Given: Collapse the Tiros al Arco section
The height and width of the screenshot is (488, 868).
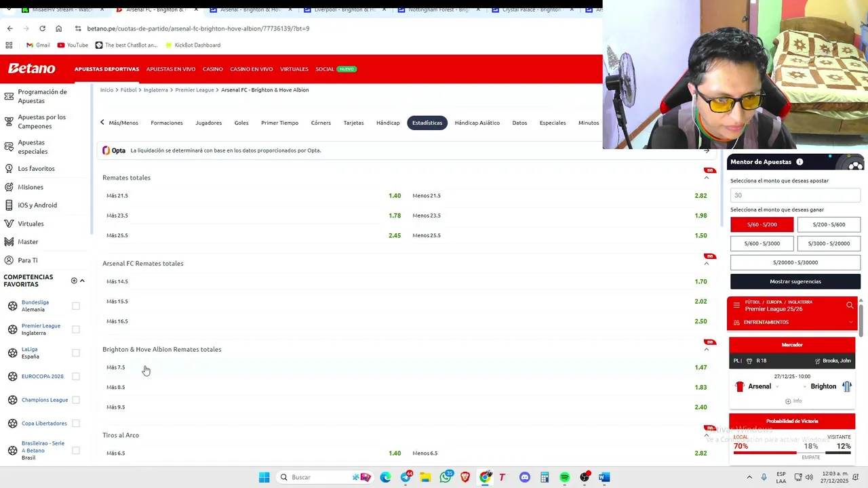Looking at the screenshot, I should (x=707, y=435).
